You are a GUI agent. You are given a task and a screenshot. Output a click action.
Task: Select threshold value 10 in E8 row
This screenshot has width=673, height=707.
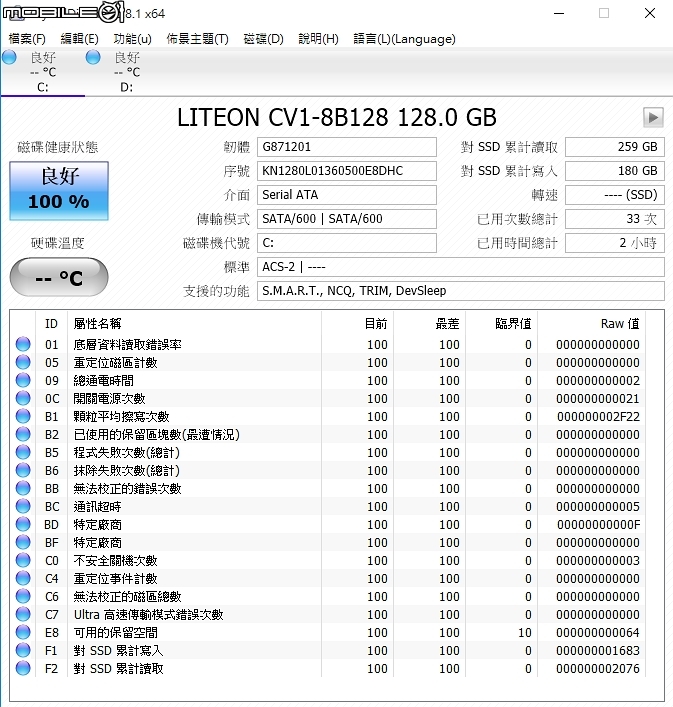[525, 633]
